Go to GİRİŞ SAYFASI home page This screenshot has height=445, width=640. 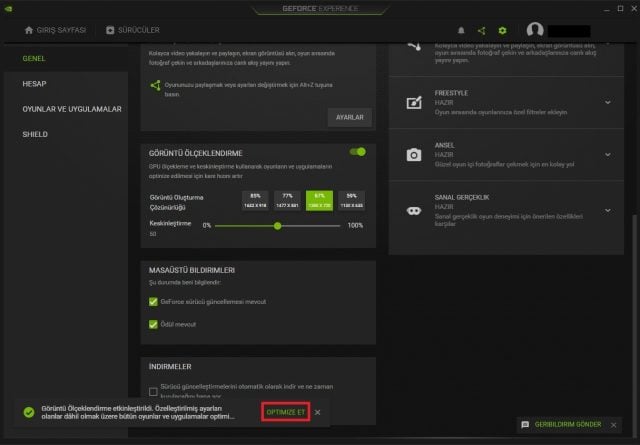[x=55, y=30]
